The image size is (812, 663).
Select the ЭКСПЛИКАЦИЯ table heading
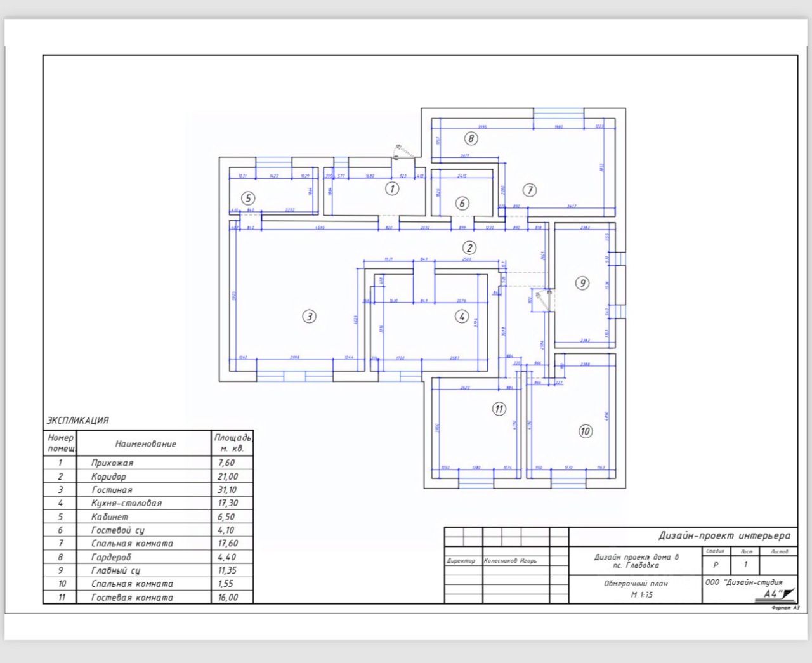(x=77, y=420)
